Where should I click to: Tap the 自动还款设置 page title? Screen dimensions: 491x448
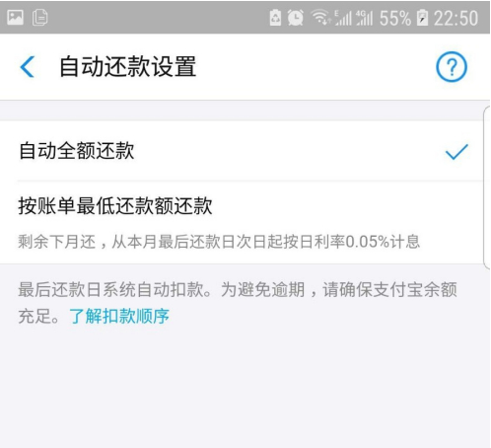click(x=128, y=67)
